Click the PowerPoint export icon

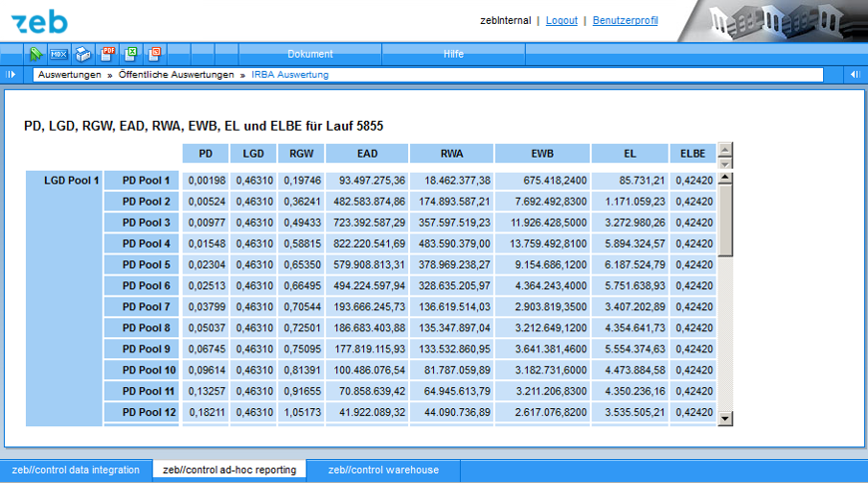pyautogui.click(x=155, y=54)
